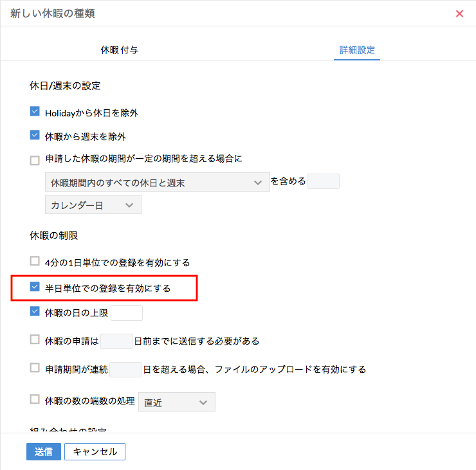This screenshot has width=476, height=470.
Task: Uncheck 休暇の日の上限 checkbox
Action: click(35, 312)
